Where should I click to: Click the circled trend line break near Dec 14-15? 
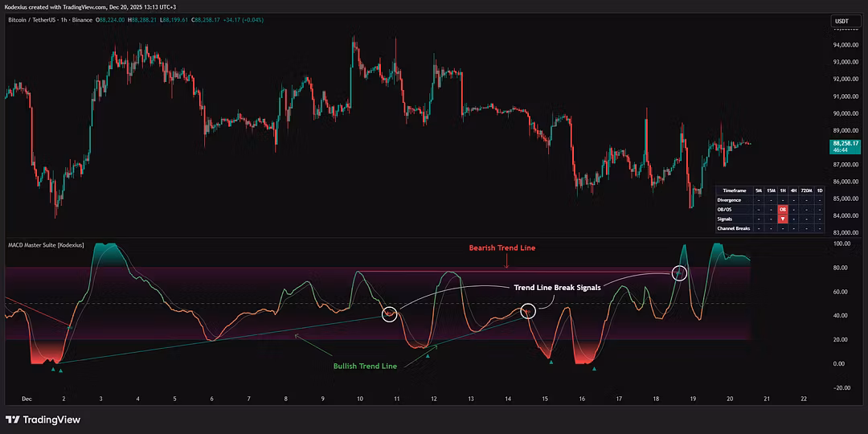[x=528, y=310]
